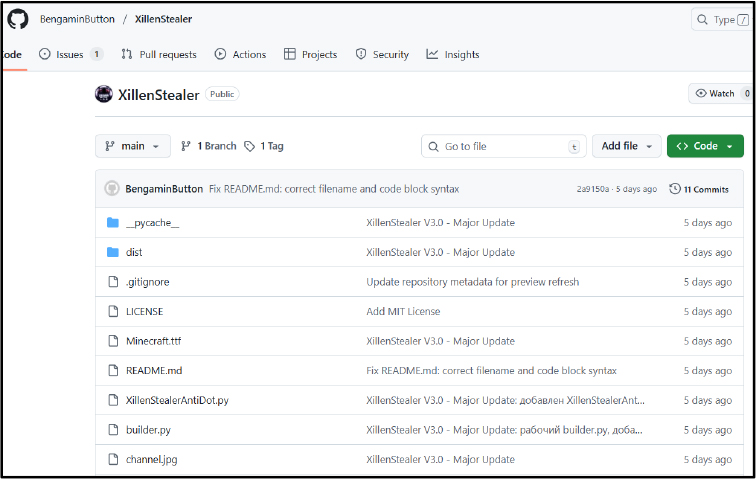View the 1 Tag link

pyautogui.click(x=264, y=146)
